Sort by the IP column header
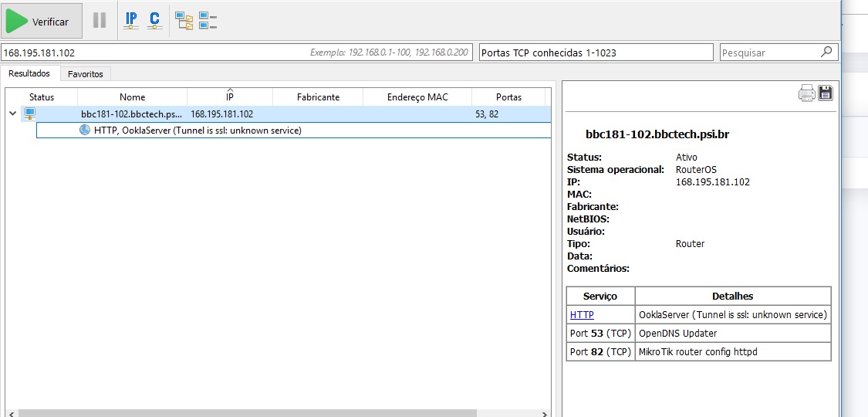Image resolution: width=868 pixels, height=417 pixels. pyautogui.click(x=230, y=97)
